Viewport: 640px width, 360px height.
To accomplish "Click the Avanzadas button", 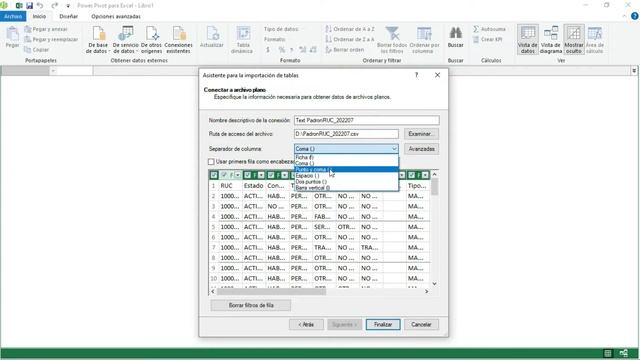I will coord(422,149).
